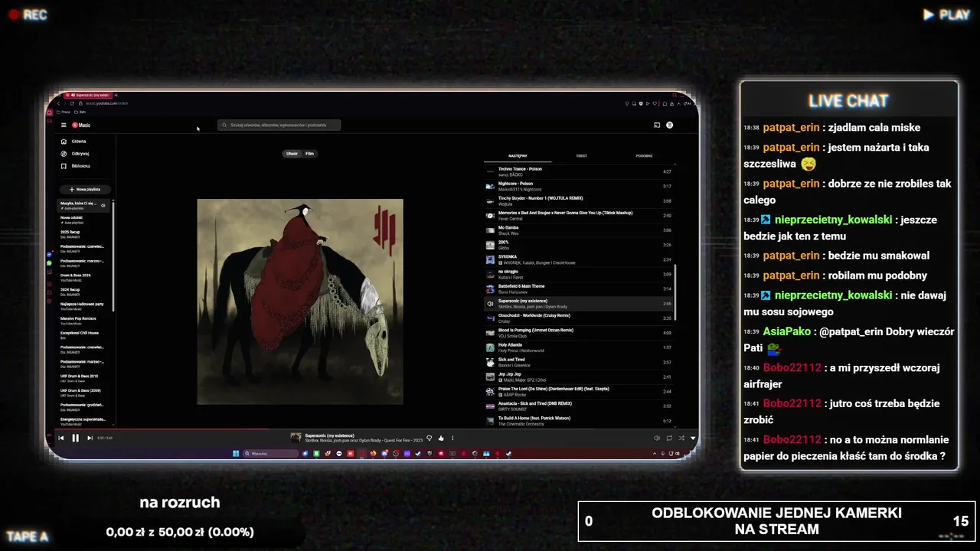
Task: Skip to the previous track
Action: coord(61,438)
